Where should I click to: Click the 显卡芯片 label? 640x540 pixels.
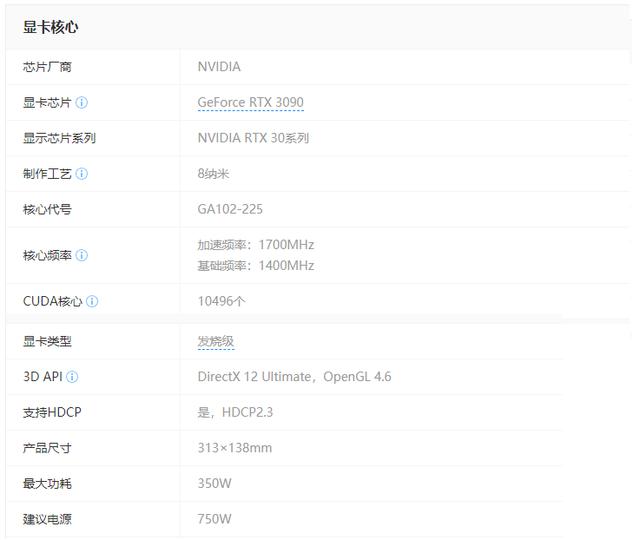47,102
